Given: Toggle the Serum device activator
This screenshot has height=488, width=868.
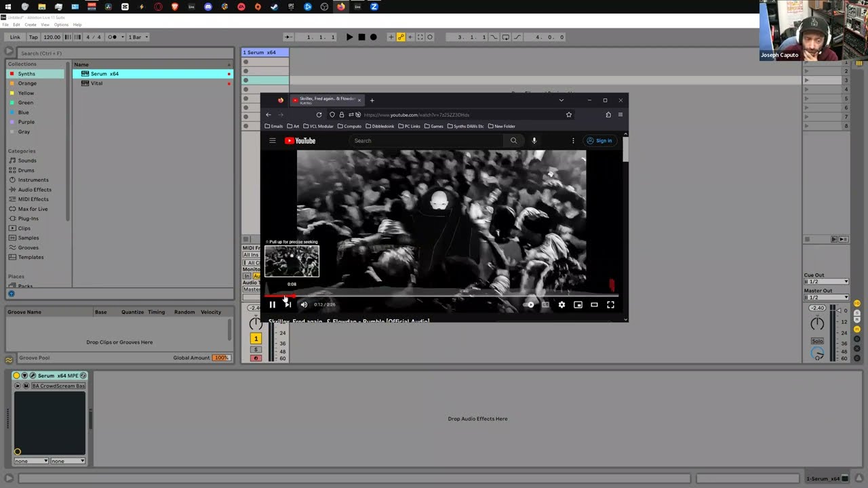Looking at the screenshot, I should (x=17, y=375).
